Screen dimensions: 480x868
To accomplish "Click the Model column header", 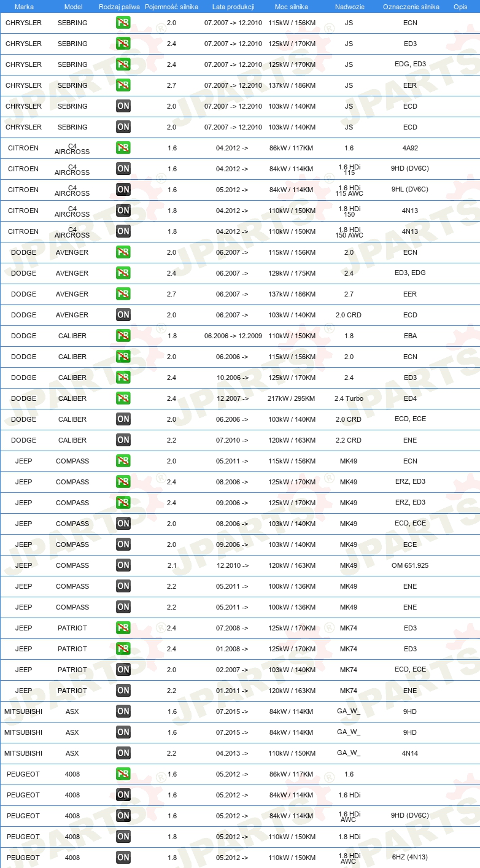I will tap(73, 7).
